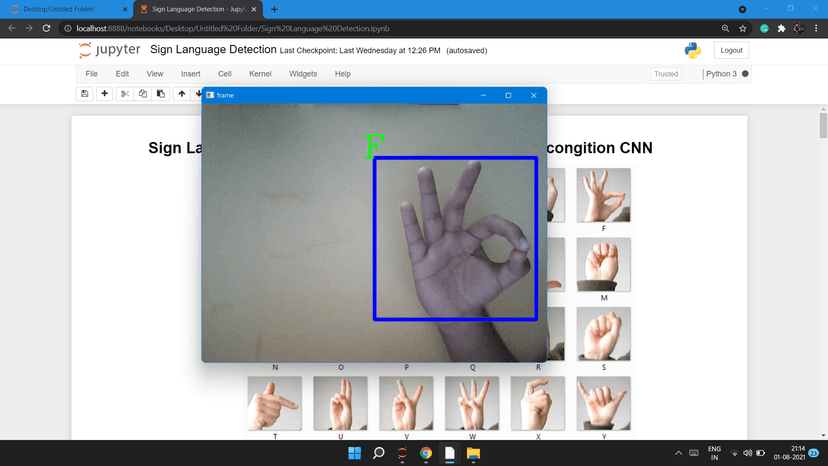Click the X hand sign thumbnail
Viewport: 828px width, 466px height.
click(x=538, y=404)
